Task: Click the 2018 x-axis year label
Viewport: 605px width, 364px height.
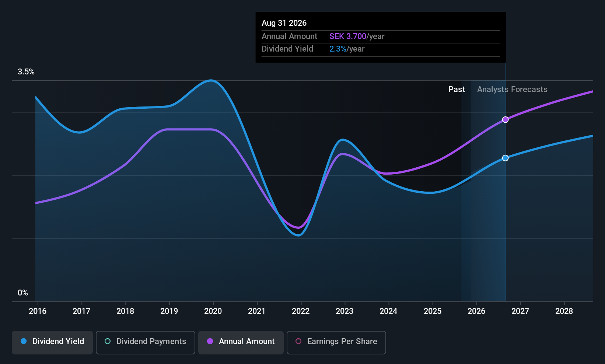Action: pos(125,311)
